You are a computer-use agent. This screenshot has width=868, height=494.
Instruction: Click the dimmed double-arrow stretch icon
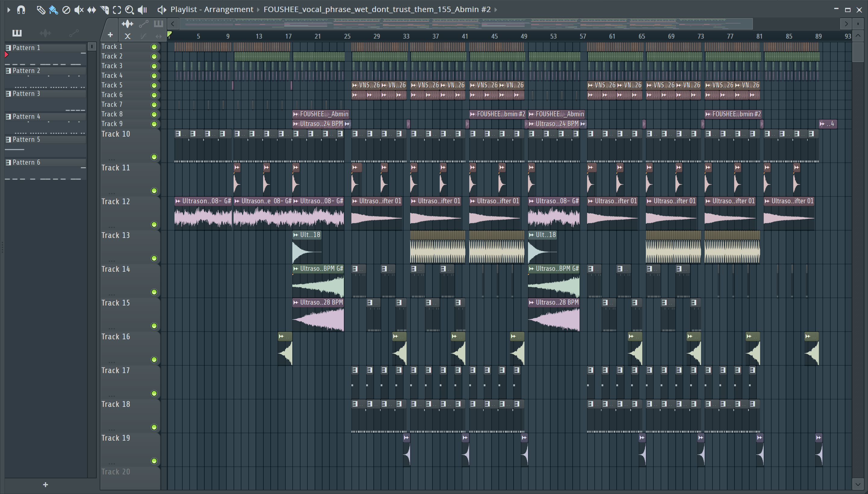coord(158,36)
